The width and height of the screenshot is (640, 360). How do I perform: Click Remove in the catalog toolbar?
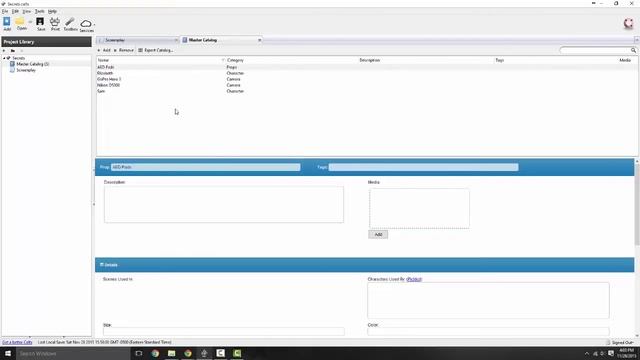(x=124, y=50)
